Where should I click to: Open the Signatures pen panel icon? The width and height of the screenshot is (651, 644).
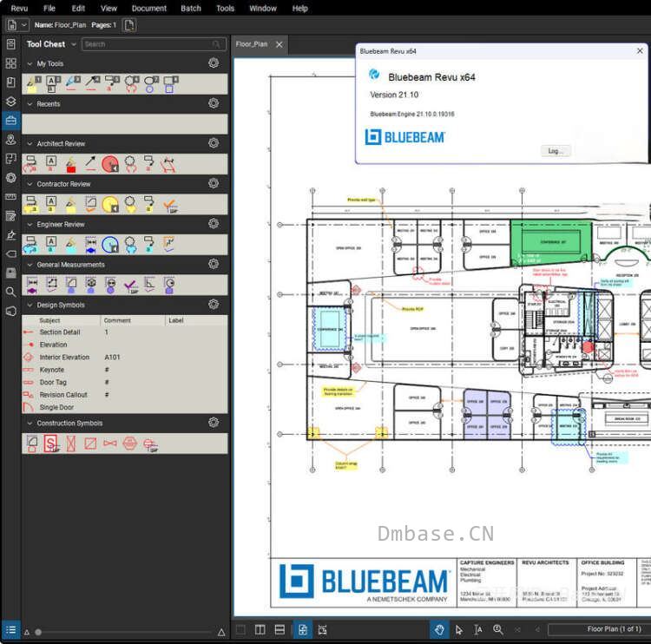click(10, 235)
